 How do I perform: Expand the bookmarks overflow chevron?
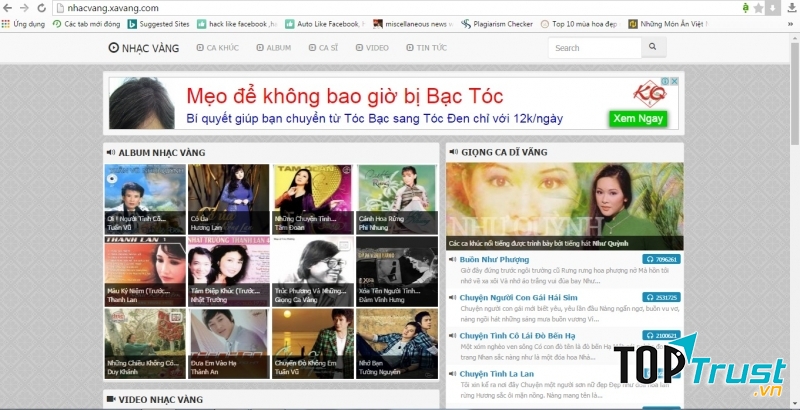coord(790,24)
